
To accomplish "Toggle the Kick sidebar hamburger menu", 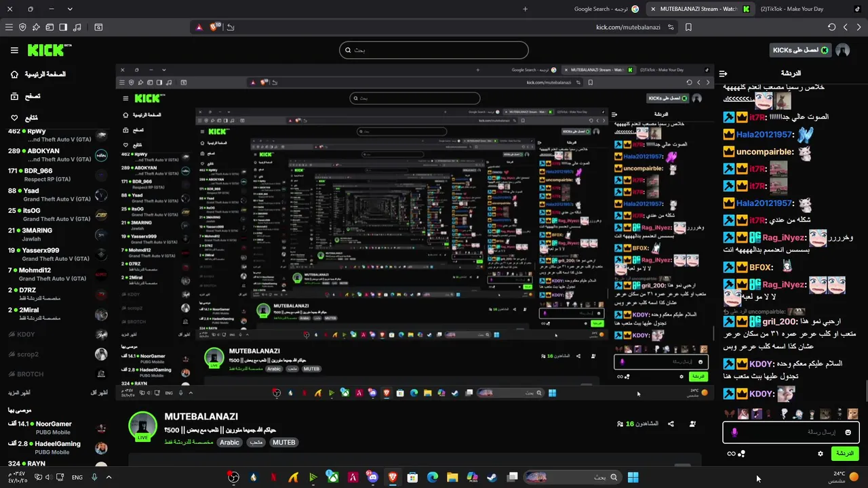I will 14,50.
